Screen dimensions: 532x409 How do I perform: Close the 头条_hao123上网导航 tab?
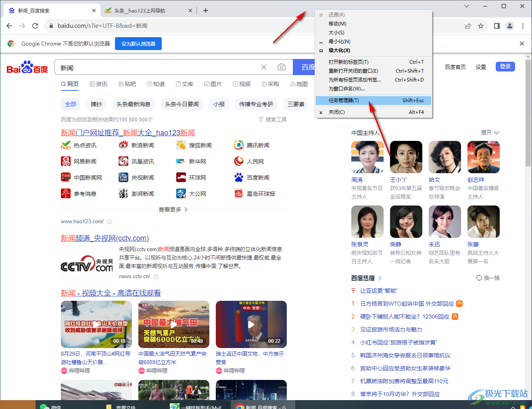click(190, 10)
